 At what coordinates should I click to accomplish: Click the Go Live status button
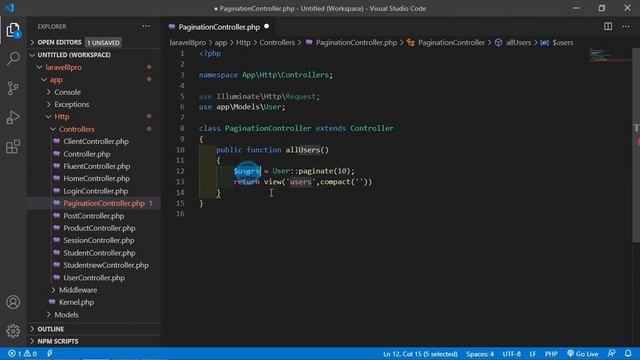click(582, 353)
